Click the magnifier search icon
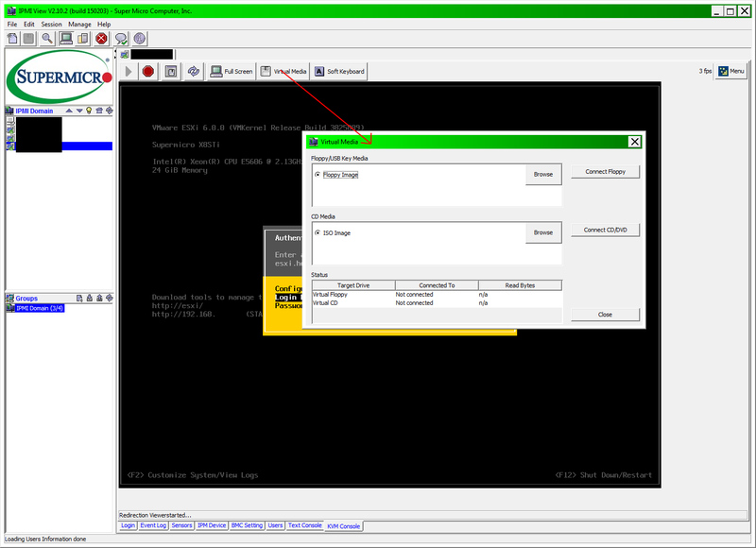This screenshot has height=548, width=756. click(x=47, y=38)
